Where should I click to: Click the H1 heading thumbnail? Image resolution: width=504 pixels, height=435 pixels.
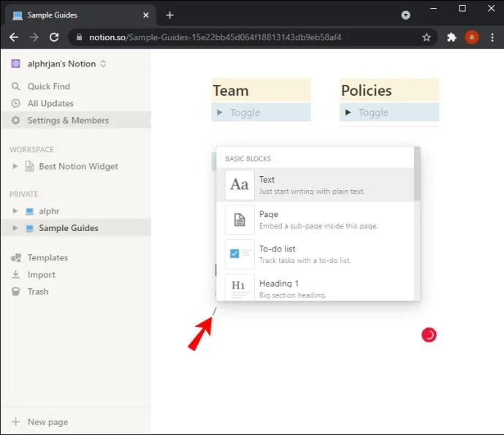[x=240, y=287]
